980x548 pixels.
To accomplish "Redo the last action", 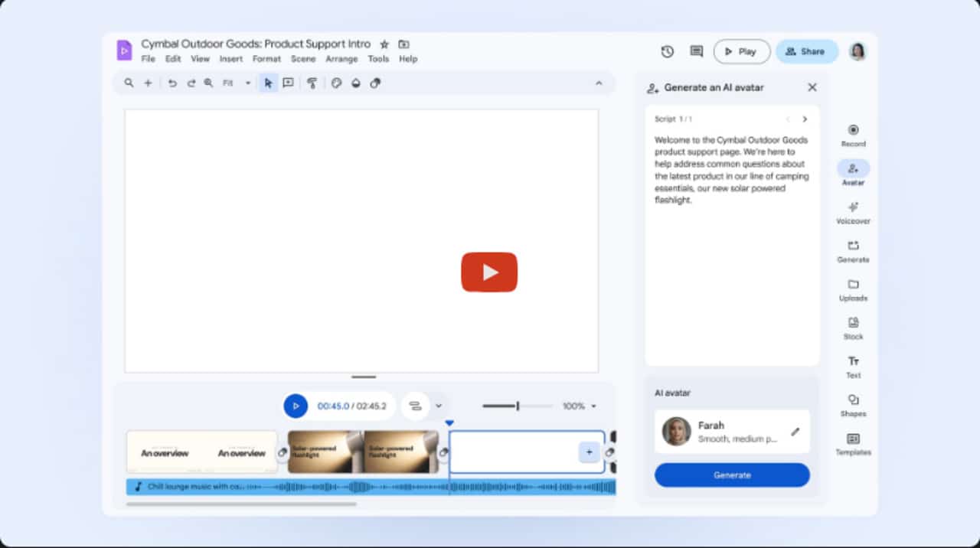I will [x=191, y=83].
